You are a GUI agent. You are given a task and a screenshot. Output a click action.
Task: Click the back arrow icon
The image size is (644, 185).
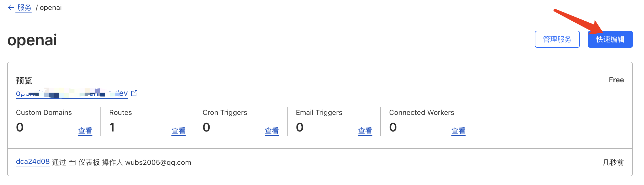tap(11, 8)
